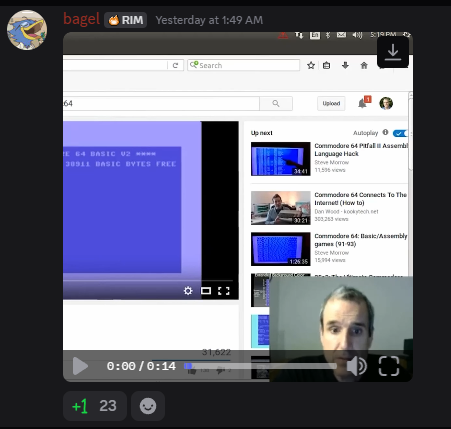
Task: Click the system tray volume icon
Action: pyautogui.click(x=357, y=35)
